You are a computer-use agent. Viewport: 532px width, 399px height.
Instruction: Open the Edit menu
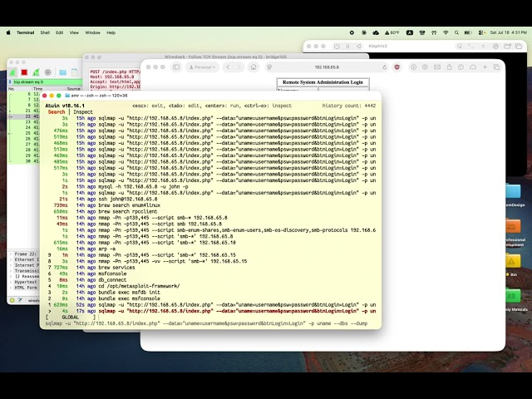(x=60, y=32)
